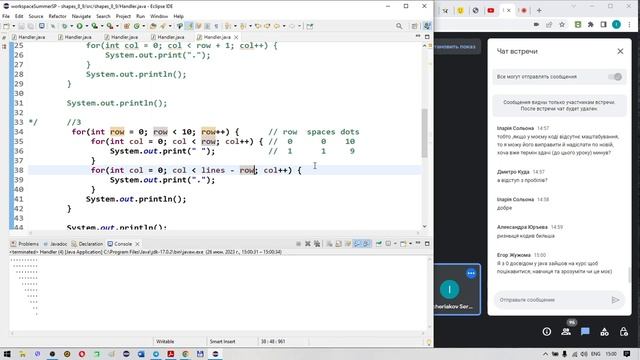The image size is (640, 360).
Task: Open the Source menu
Action: (x=36, y=16)
